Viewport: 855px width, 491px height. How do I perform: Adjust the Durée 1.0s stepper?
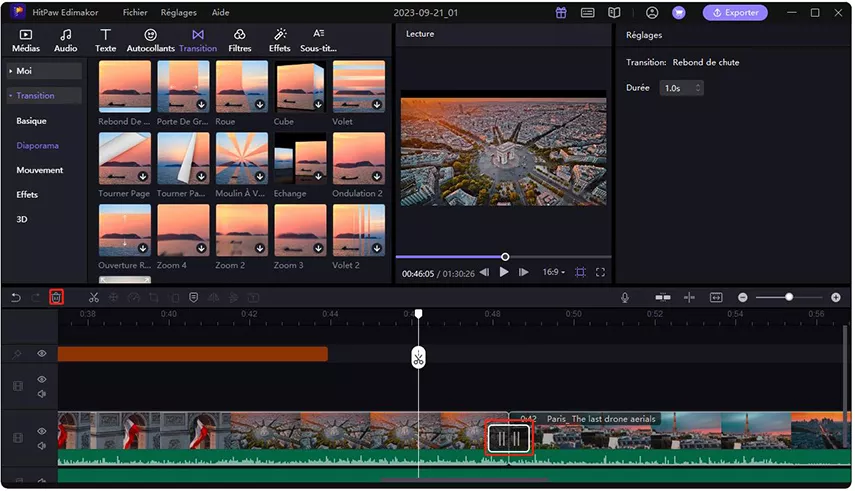click(697, 88)
